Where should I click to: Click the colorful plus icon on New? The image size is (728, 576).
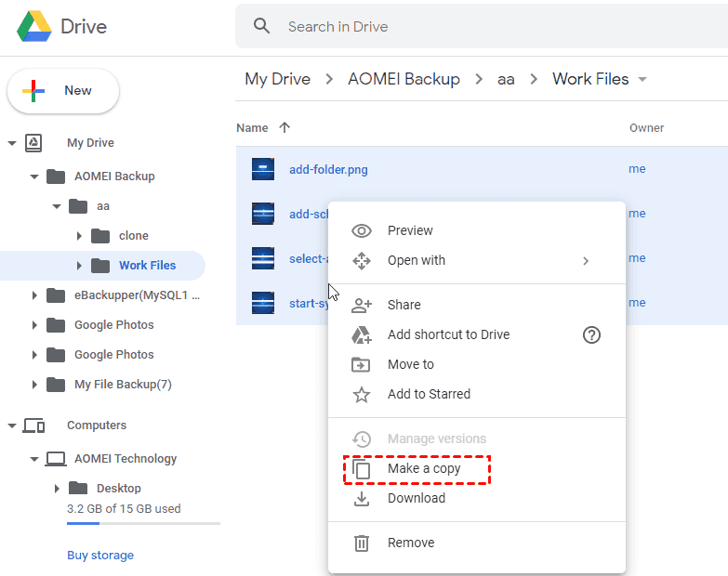point(33,91)
